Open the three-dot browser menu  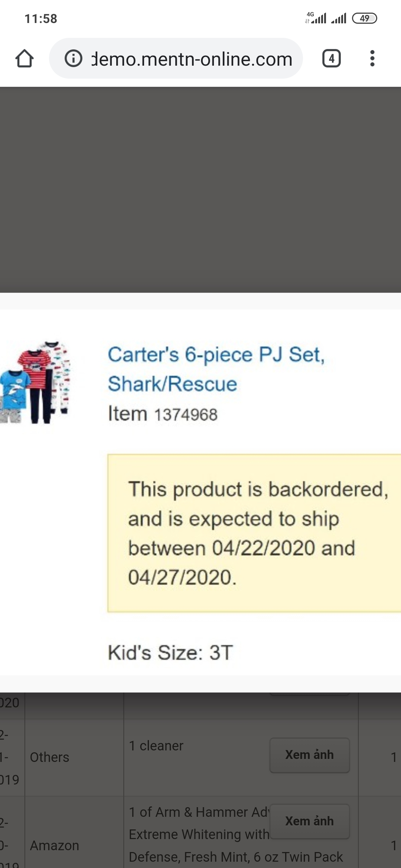coord(372,59)
